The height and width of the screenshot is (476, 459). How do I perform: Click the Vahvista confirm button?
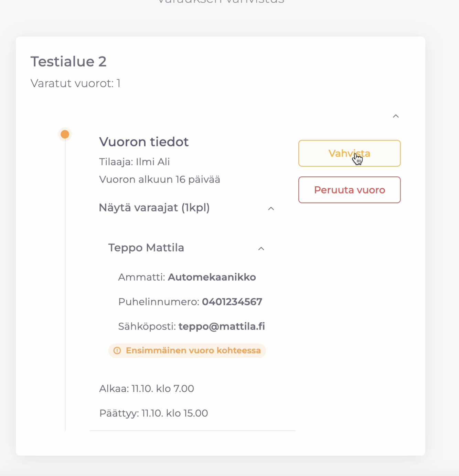coord(349,153)
